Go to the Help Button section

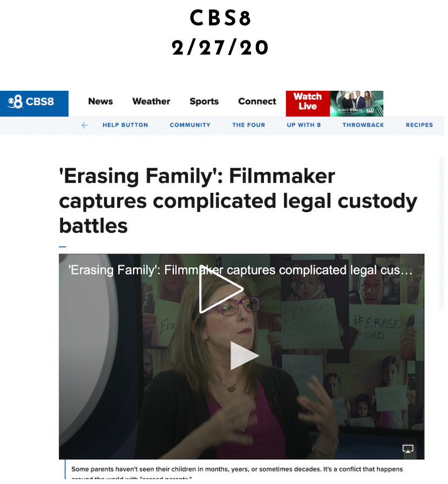126,126
